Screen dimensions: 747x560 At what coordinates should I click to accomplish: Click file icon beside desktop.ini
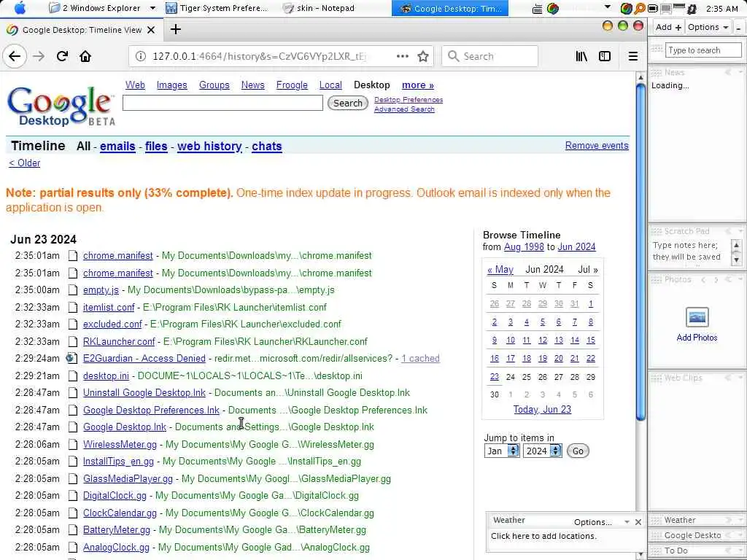[x=72, y=376]
